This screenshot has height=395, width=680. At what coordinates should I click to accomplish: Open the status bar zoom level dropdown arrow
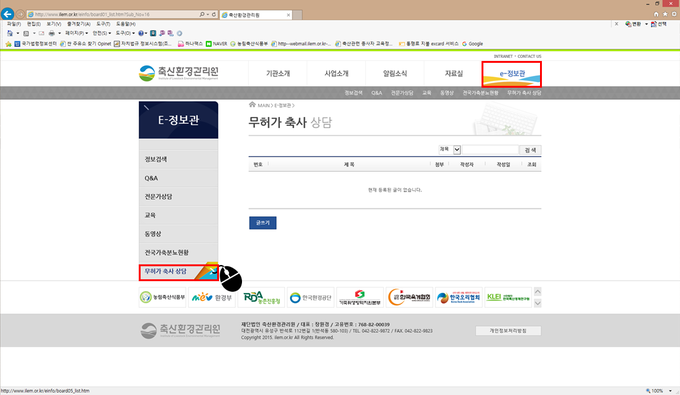click(x=670, y=391)
